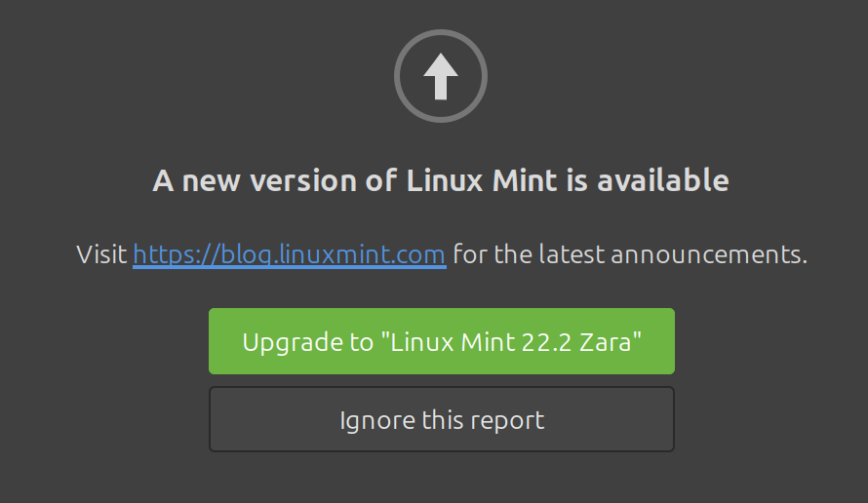This screenshot has width=868, height=503.
Task: Follow the underlined blue https link
Action: click(289, 255)
